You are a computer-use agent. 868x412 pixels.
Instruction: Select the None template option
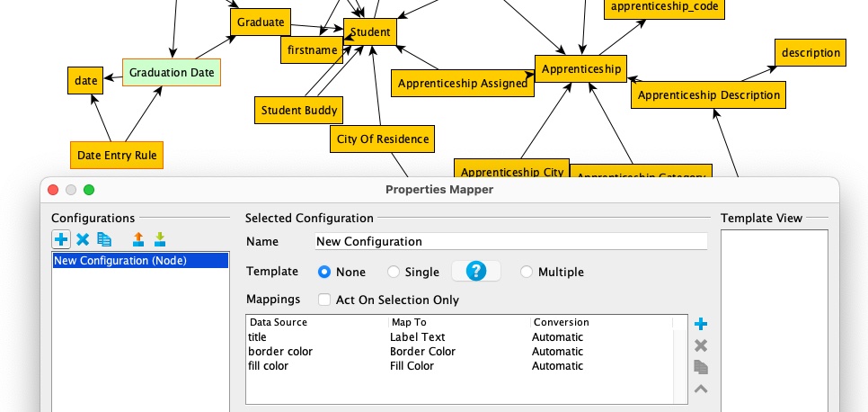tap(324, 272)
